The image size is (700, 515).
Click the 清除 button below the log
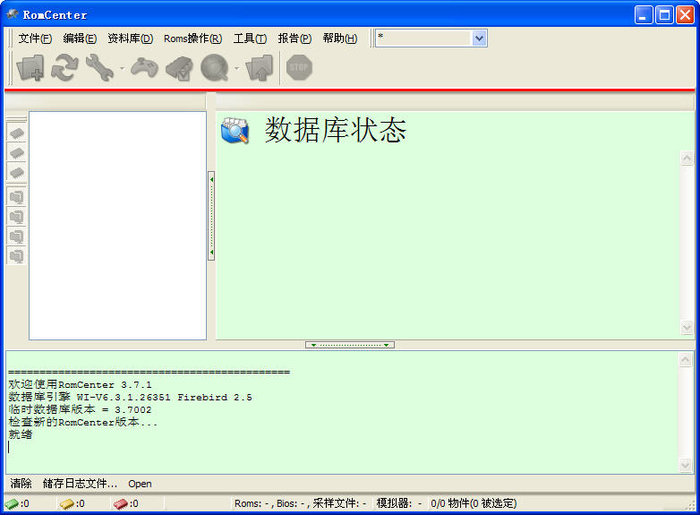click(x=21, y=483)
